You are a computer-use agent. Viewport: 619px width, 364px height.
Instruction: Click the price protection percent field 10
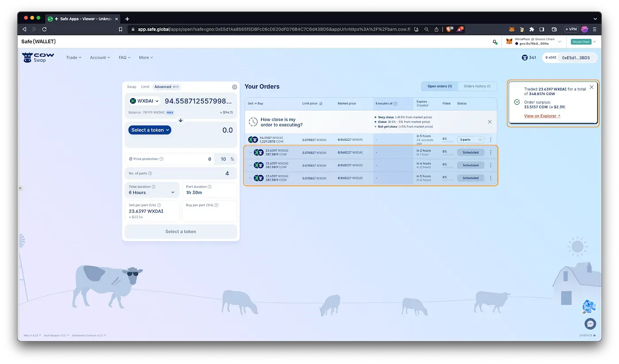click(x=223, y=159)
